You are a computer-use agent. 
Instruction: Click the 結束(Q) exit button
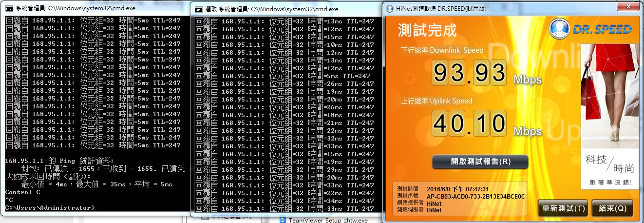(612, 208)
